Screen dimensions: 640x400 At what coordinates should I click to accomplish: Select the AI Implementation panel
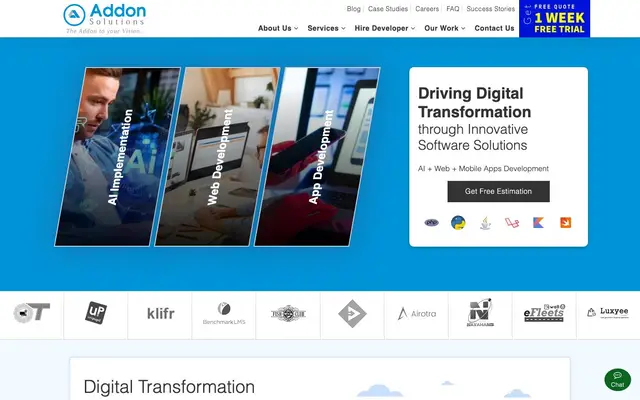pyautogui.click(x=118, y=157)
